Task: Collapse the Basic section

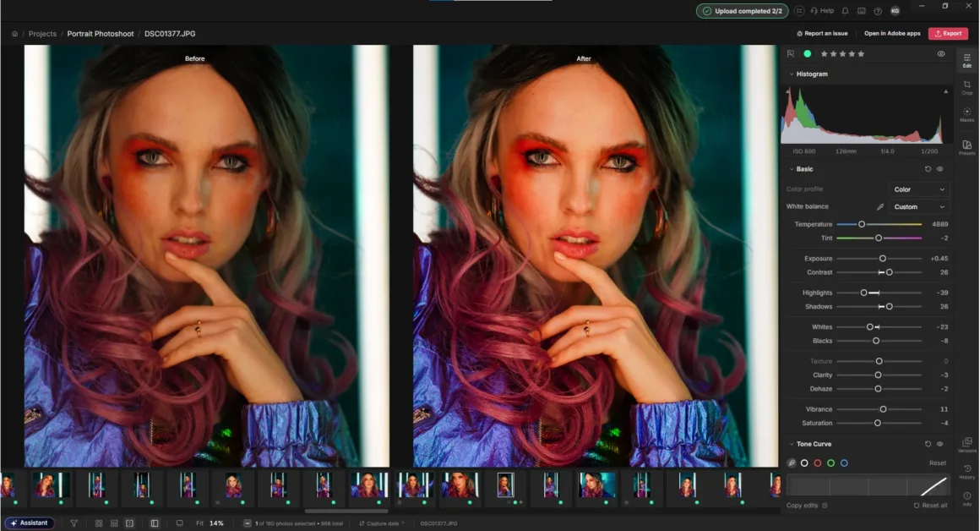Action: 792,169
